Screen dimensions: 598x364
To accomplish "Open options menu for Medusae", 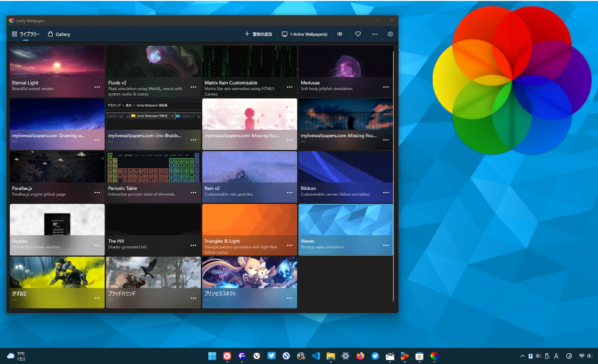I will [386, 87].
